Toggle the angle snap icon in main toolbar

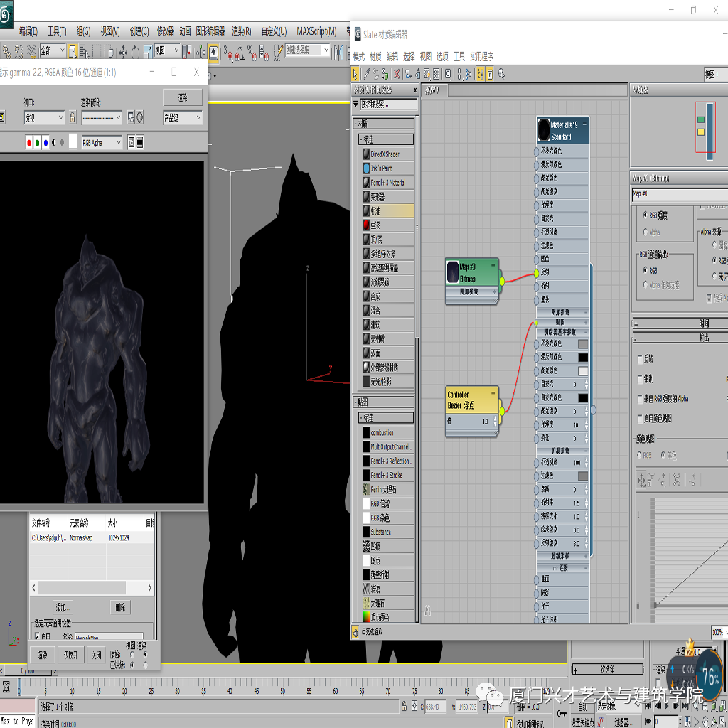click(241, 51)
